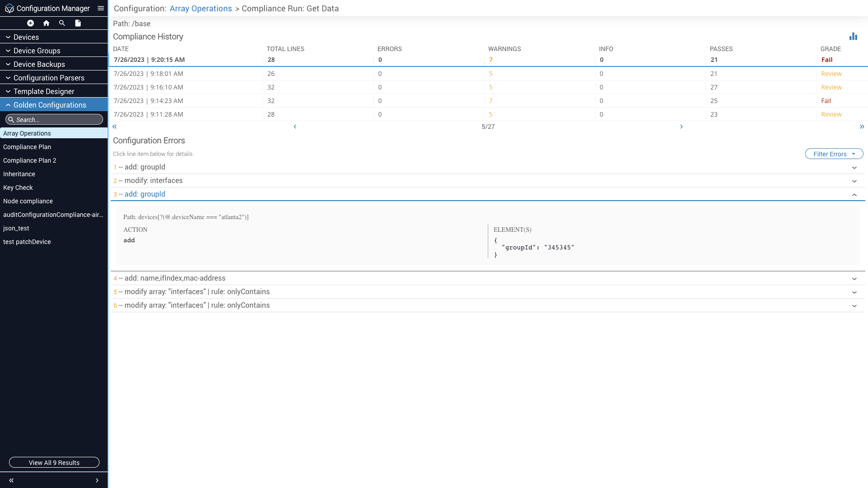
Task: Go to the next compliance history page
Action: coord(681,127)
